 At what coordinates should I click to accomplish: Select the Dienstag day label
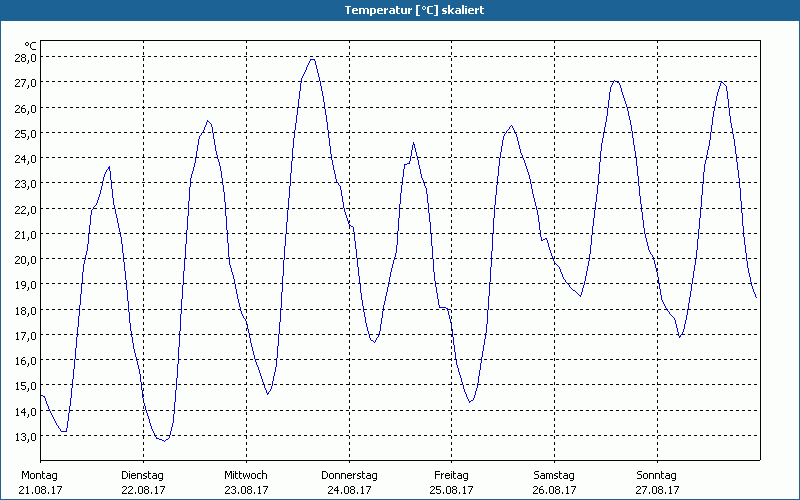point(142,475)
